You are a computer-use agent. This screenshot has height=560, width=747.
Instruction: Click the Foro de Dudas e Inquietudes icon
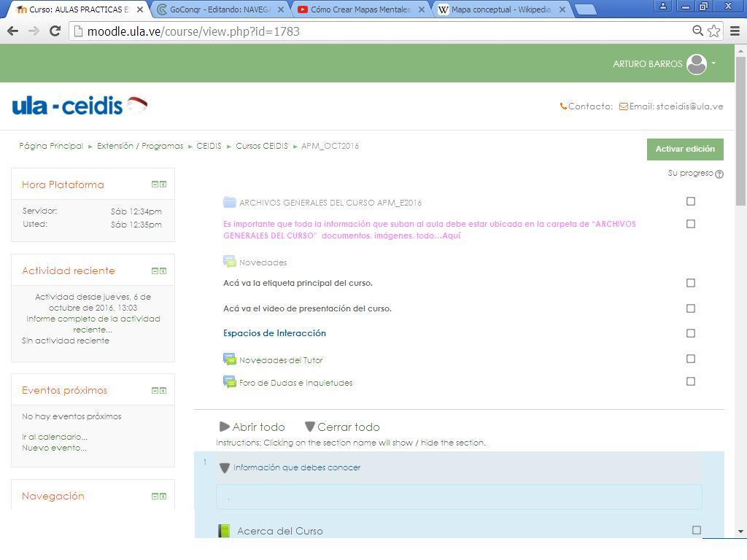(x=230, y=382)
